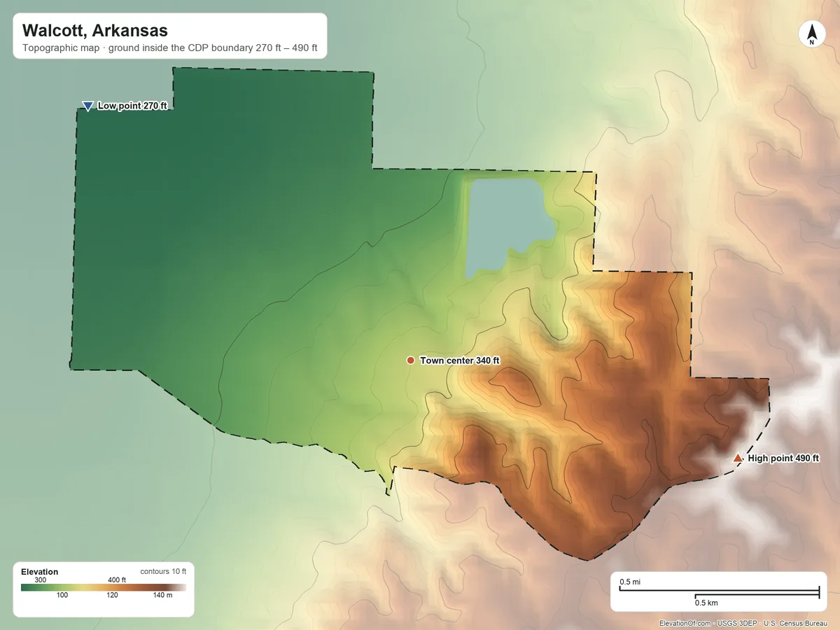Click the 'Town center 340 ft' label
The height and width of the screenshot is (630, 840).
(460, 360)
